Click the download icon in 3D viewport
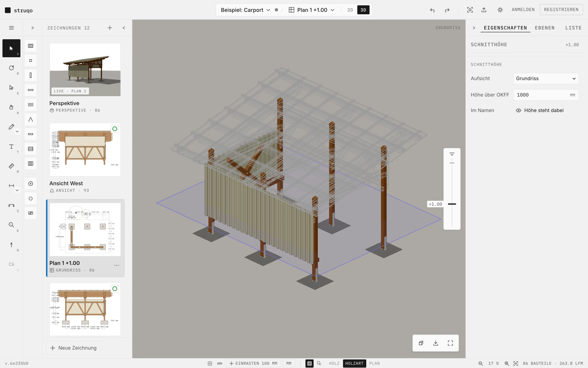Screen dimensions: 588x368 click(x=436, y=343)
